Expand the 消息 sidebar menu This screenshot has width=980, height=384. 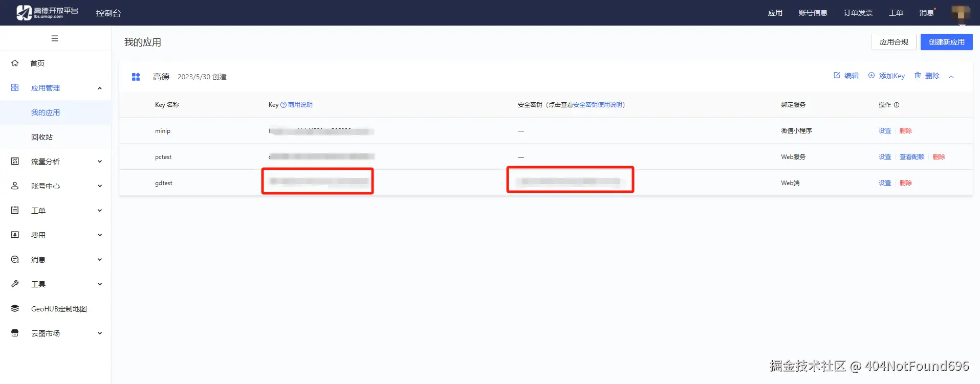coord(100,260)
